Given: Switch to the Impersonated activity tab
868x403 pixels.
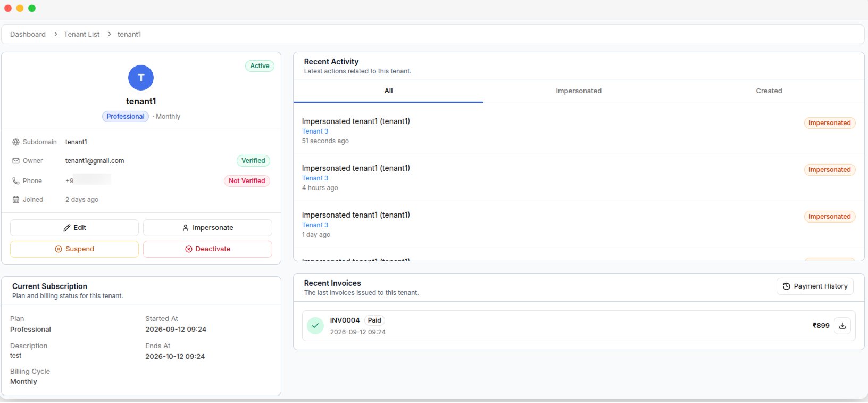Looking at the screenshot, I should [579, 91].
